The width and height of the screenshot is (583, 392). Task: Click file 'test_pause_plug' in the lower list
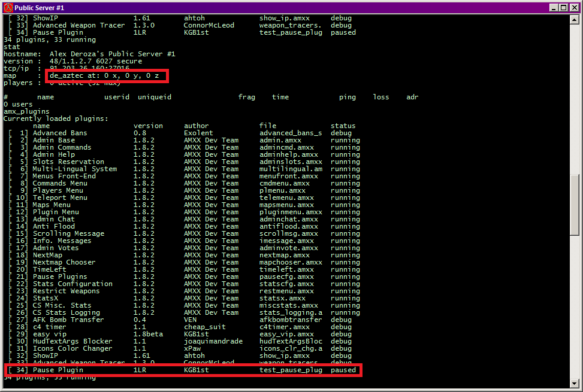tap(291, 370)
